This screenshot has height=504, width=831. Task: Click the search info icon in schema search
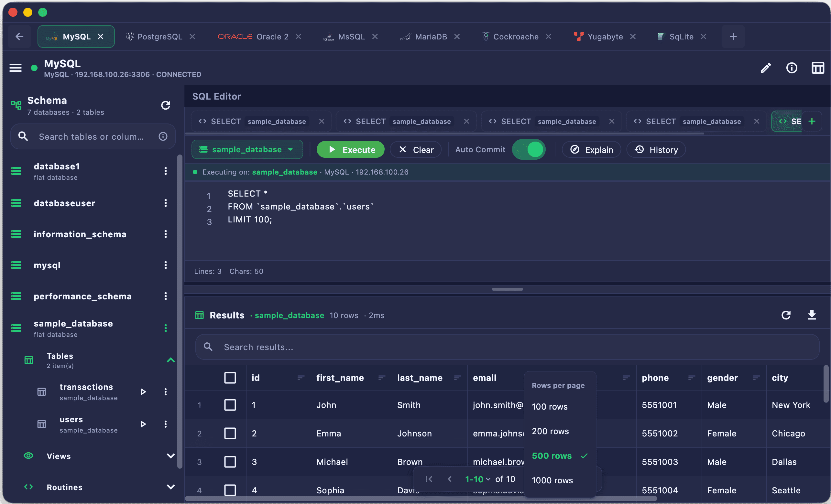[x=163, y=136]
